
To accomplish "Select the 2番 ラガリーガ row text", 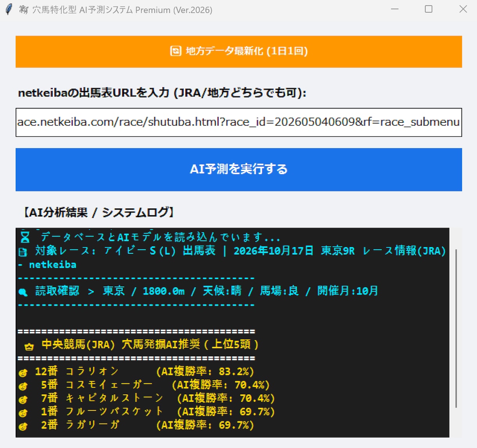I will click(147, 425).
